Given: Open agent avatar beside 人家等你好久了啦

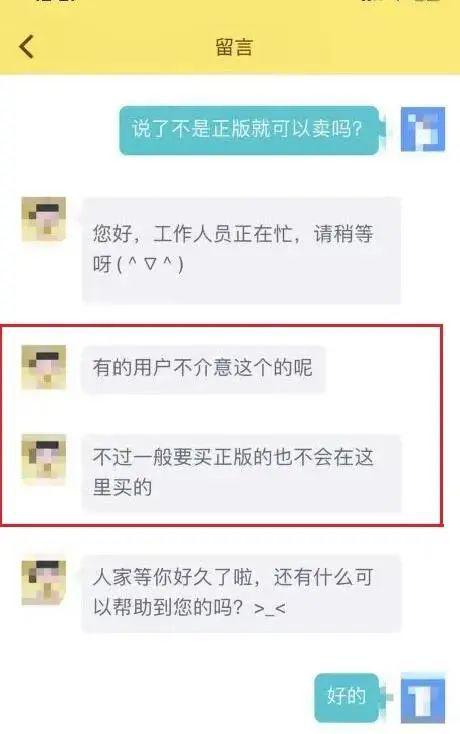Looking at the screenshot, I should (44, 582).
